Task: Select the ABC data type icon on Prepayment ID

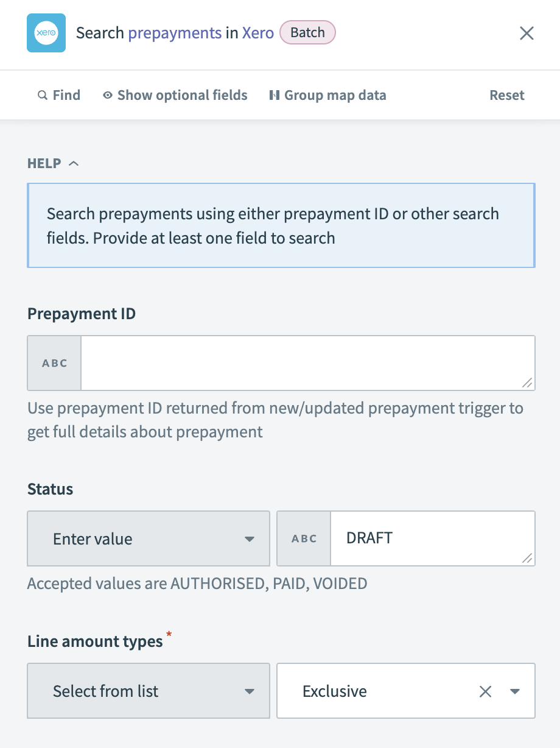Action: pyautogui.click(x=54, y=362)
